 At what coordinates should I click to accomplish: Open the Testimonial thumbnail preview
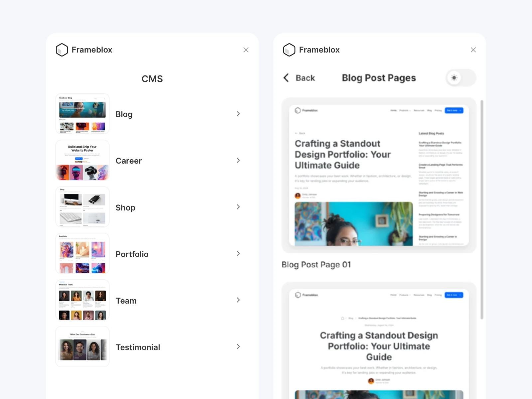click(x=82, y=346)
